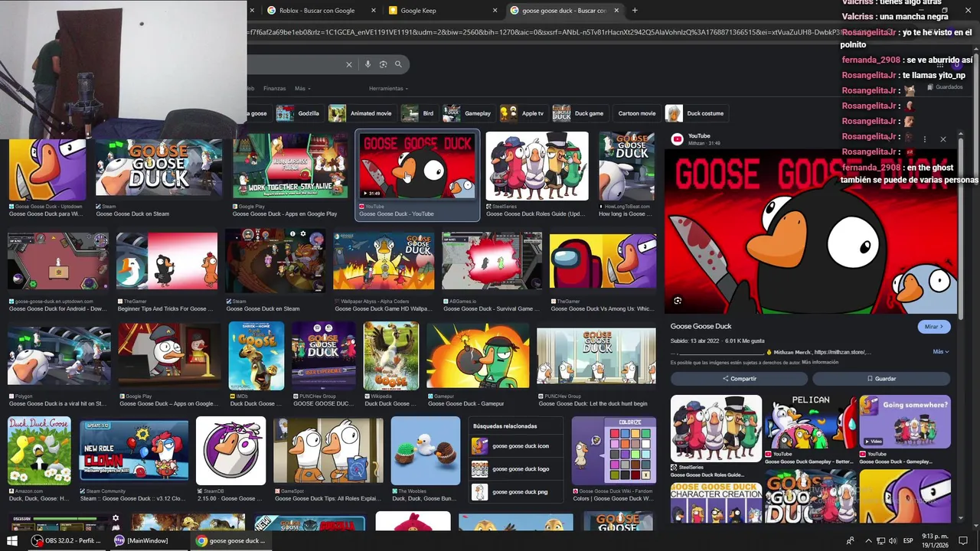Filter images by Bird chip

pos(419,113)
